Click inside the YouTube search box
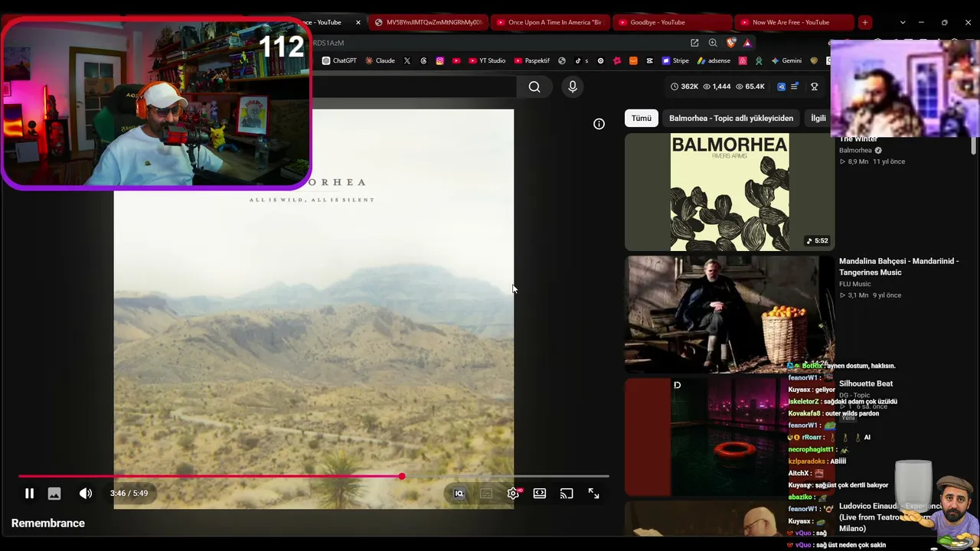The image size is (980, 551). click(414, 86)
